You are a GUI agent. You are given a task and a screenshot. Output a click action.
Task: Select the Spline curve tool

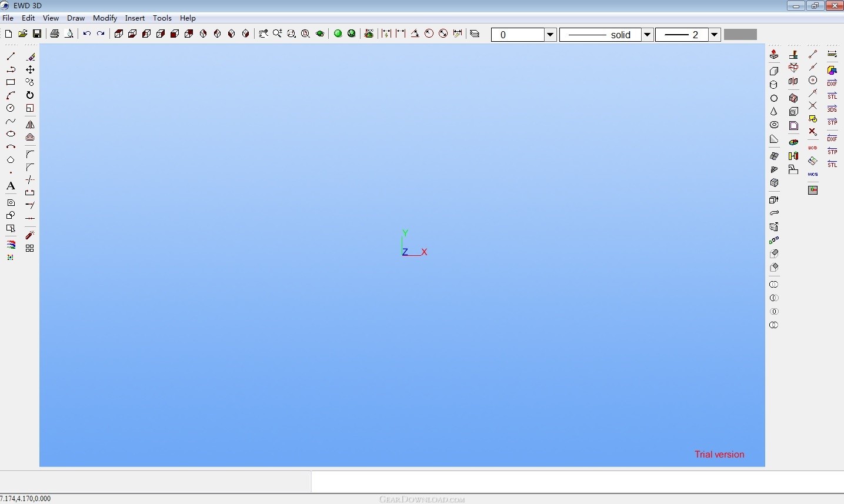tap(11, 122)
